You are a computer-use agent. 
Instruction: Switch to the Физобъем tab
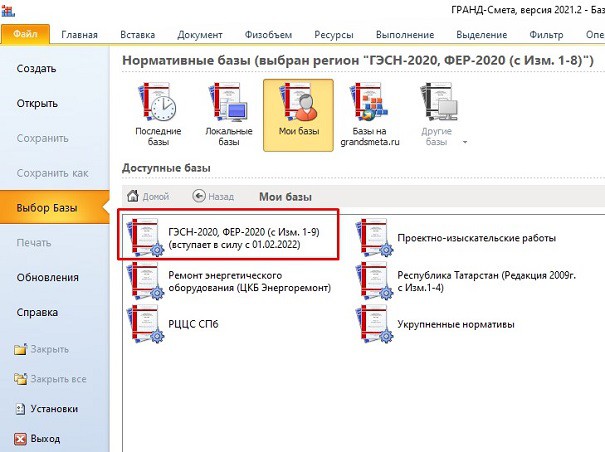[x=268, y=35]
